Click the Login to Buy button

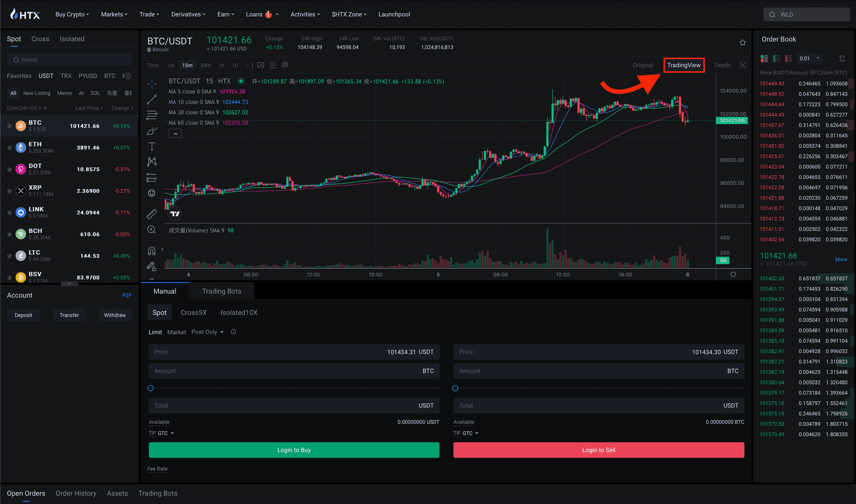click(x=294, y=450)
